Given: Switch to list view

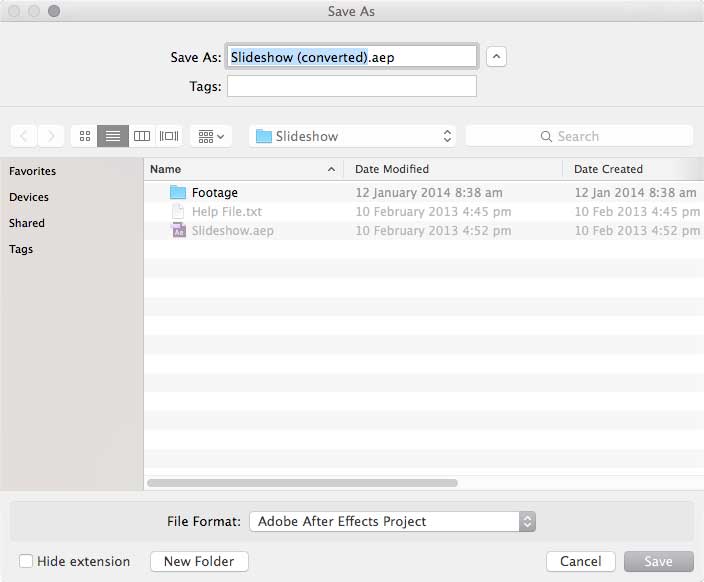Looking at the screenshot, I should [x=113, y=136].
